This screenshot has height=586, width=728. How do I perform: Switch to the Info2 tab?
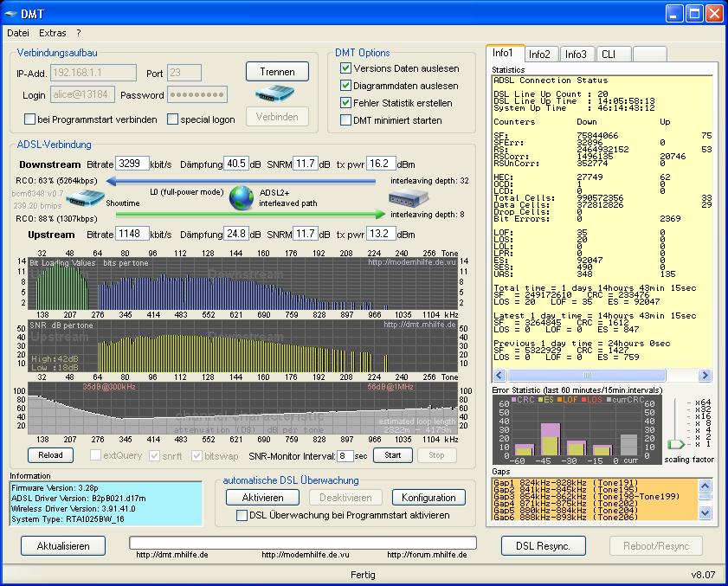click(540, 54)
